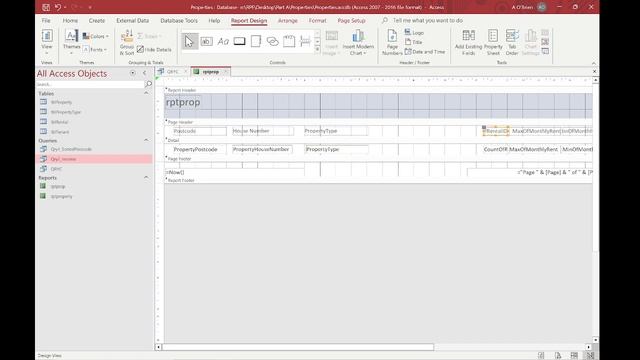Select the last report under Reports

pyautogui.click(x=61, y=196)
